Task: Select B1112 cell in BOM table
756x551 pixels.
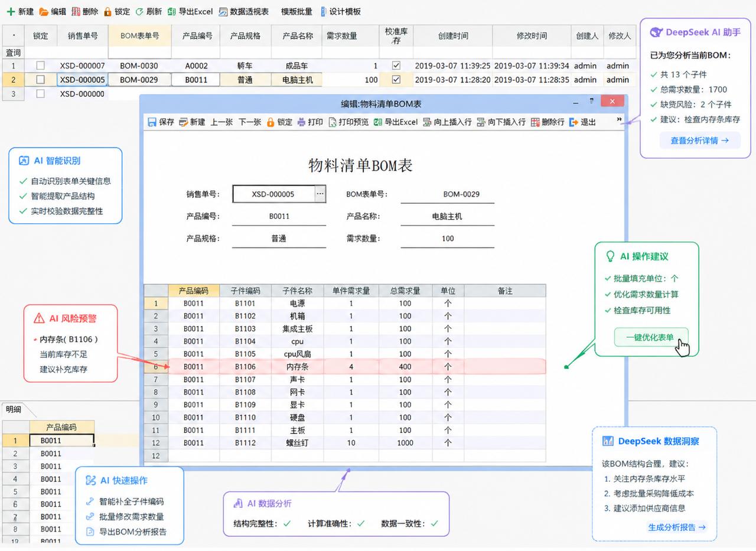Action: coord(245,443)
